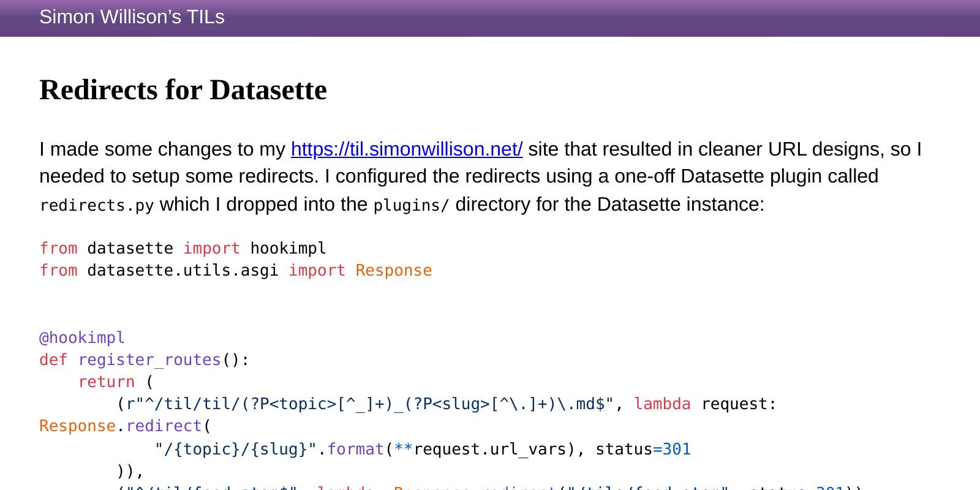Screen dimensions: 980x490
Task: Click the '@hookimpl' decorator line
Action: 82,337
